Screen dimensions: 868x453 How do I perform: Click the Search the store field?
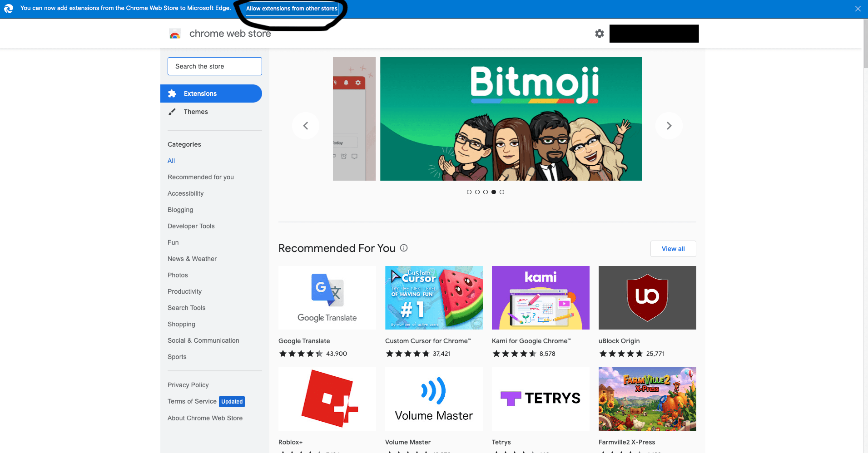[x=214, y=66]
